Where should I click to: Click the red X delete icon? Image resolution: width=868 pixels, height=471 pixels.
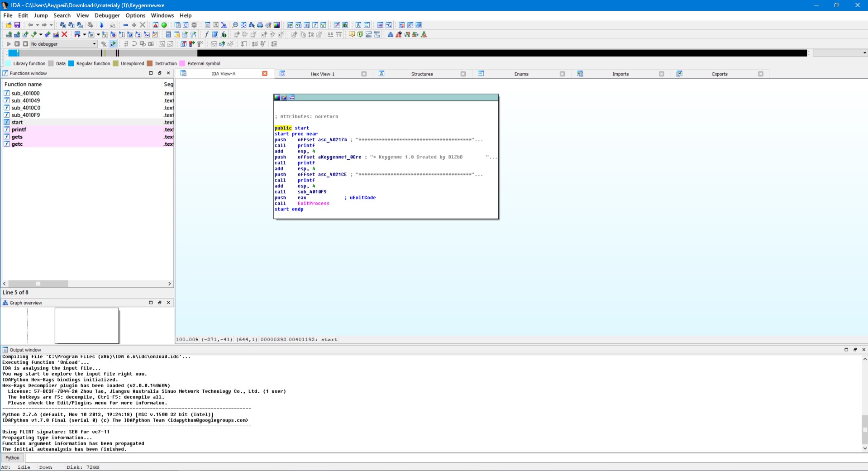click(64, 34)
